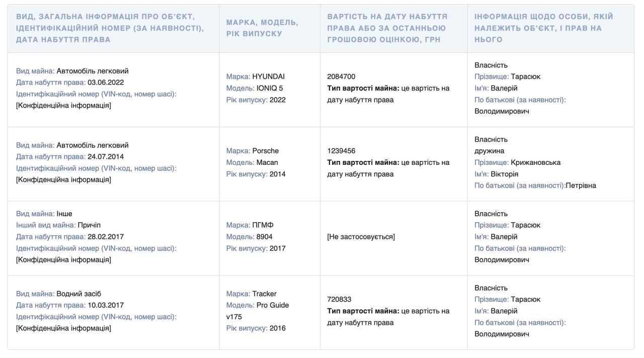Click the acquisition date 03.06.2022
This screenshot has width=644, height=358.
(106, 82)
